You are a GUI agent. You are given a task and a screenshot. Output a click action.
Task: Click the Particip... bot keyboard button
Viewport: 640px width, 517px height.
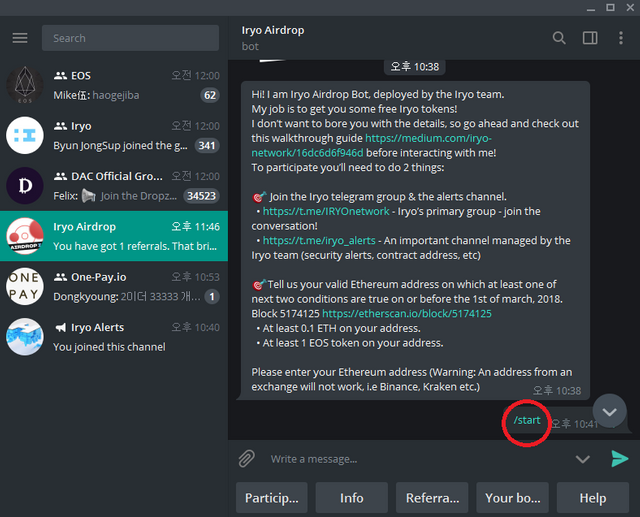pos(271,497)
